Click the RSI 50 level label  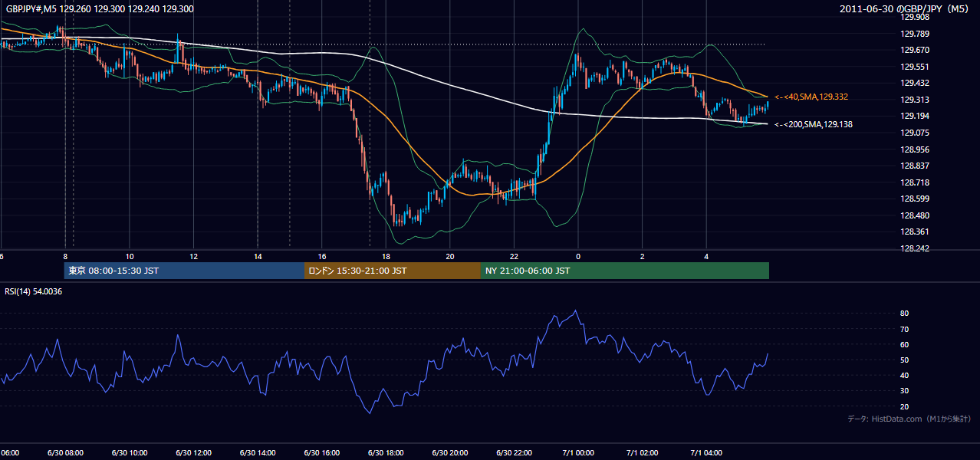click(x=905, y=360)
